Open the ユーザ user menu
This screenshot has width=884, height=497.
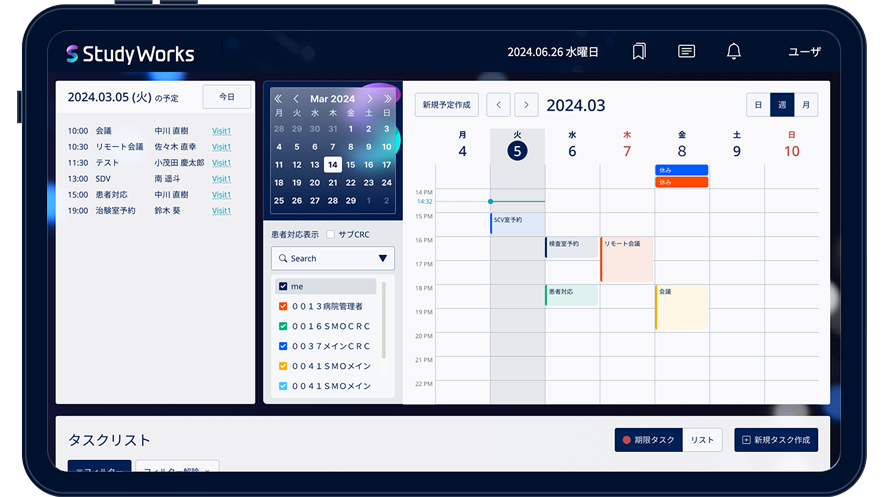point(805,52)
